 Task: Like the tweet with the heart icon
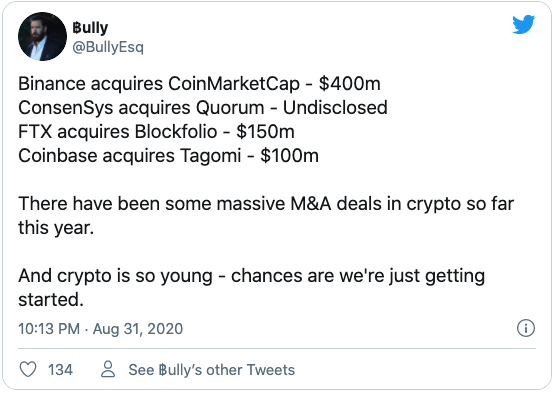(x=28, y=369)
